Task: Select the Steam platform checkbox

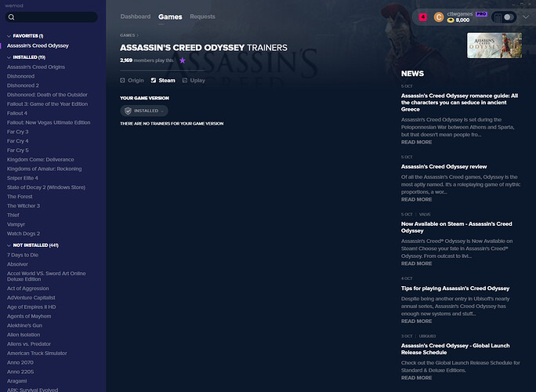Action: [x=154, y=80]
